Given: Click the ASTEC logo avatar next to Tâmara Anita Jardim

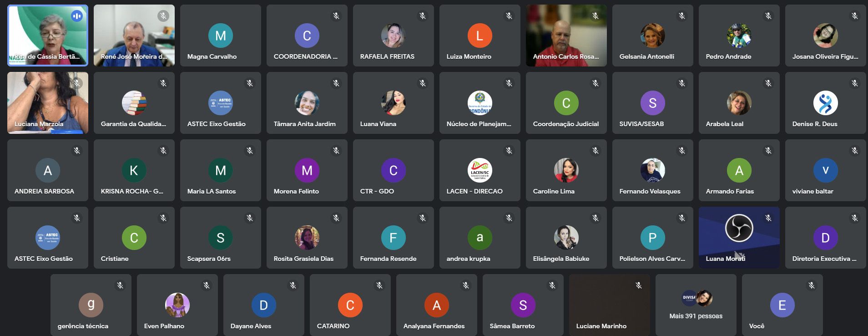Looking at the screenshot, I should pyautogui.click(x=220, y=103).
